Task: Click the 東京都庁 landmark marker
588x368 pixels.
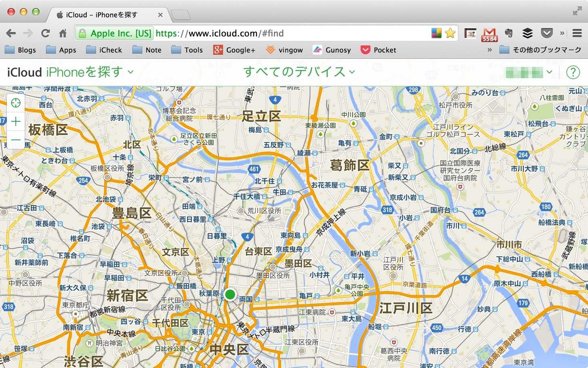Action: (76, 313)
